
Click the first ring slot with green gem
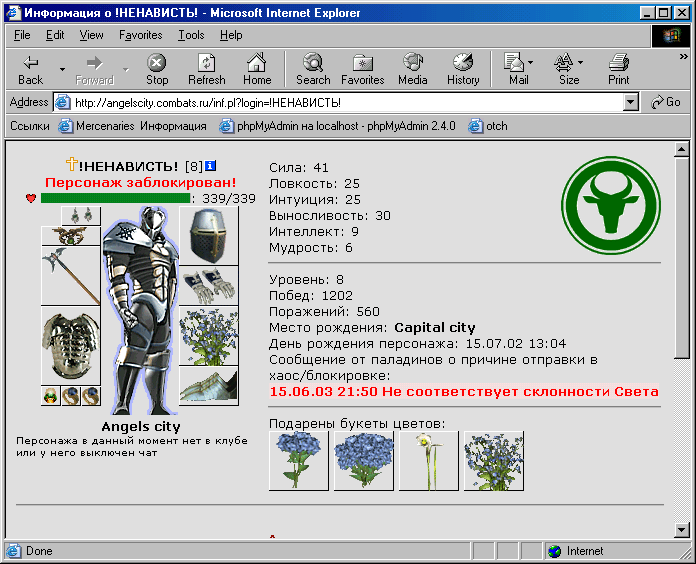point(51,396)
